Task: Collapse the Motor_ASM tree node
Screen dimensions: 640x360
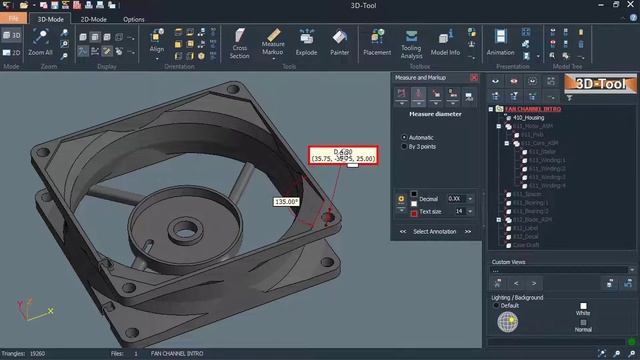Action: [499, 127]
